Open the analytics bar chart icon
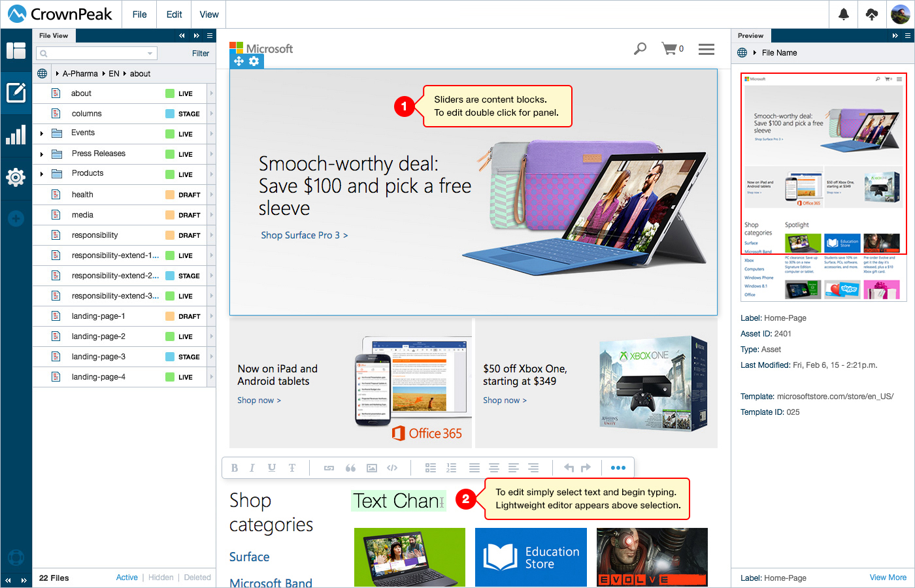 click(x=16, y=135)
